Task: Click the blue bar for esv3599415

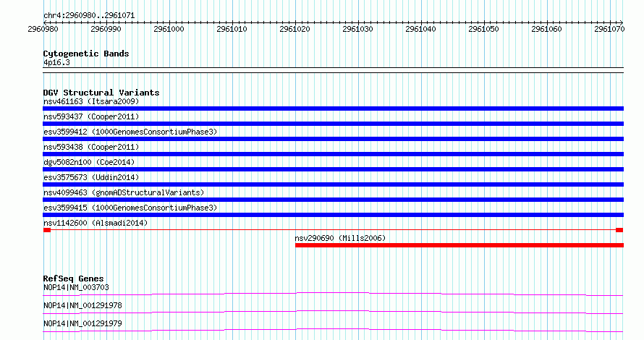Action: [x=333, y=215]
